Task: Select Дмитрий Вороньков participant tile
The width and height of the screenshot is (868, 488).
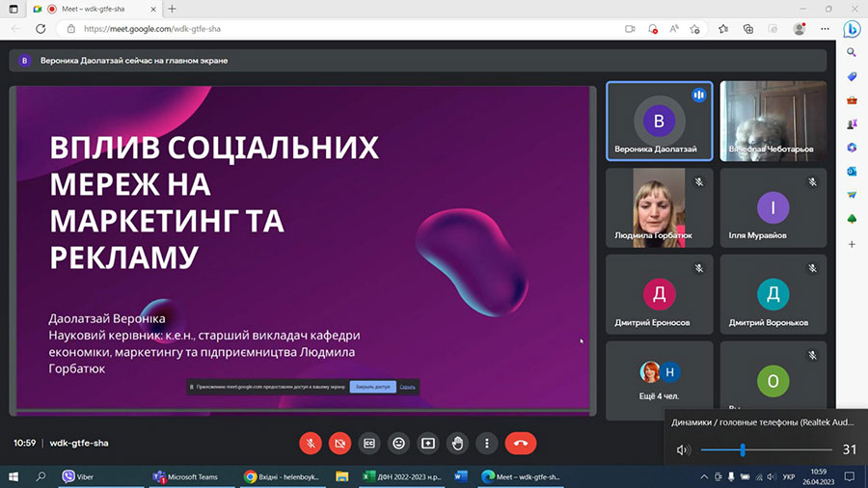Action: click(773, 294)
